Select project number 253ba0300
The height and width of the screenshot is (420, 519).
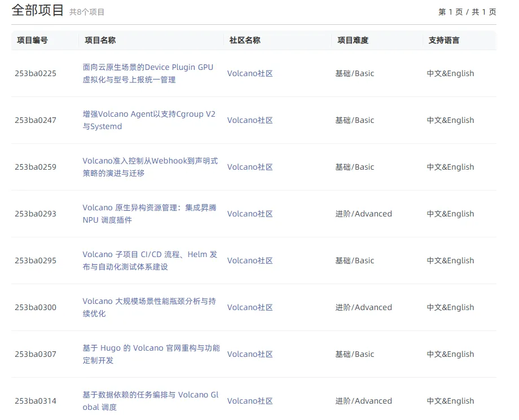(36, 307)
